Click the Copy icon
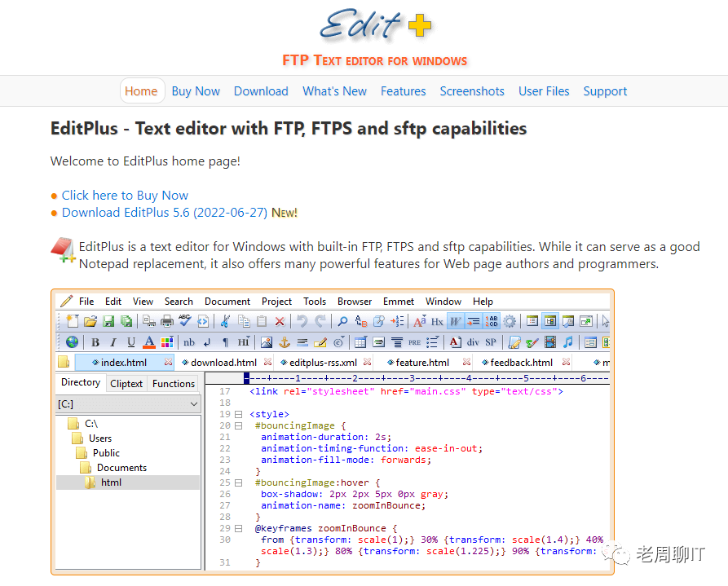Screen dimensions: 728x586 [x=244, y=321]
